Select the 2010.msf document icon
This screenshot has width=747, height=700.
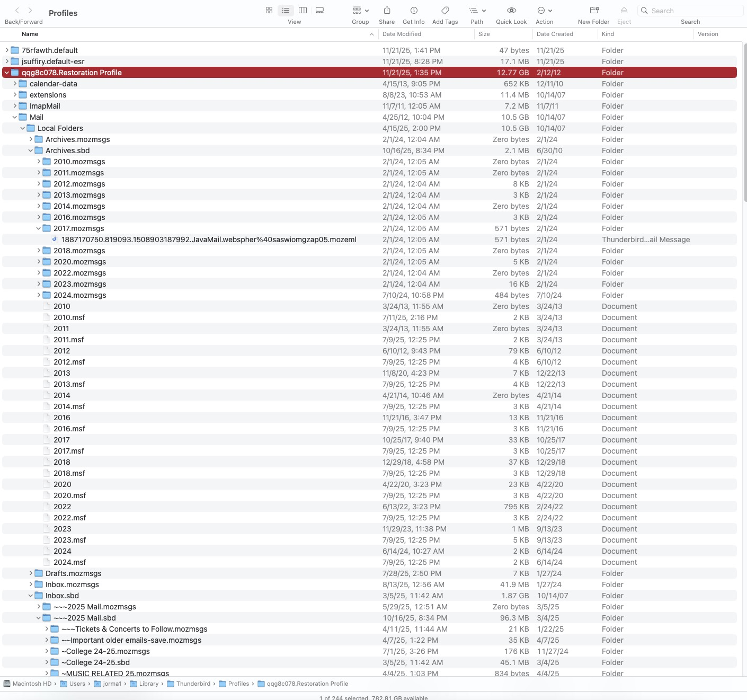tap(47, 317)
